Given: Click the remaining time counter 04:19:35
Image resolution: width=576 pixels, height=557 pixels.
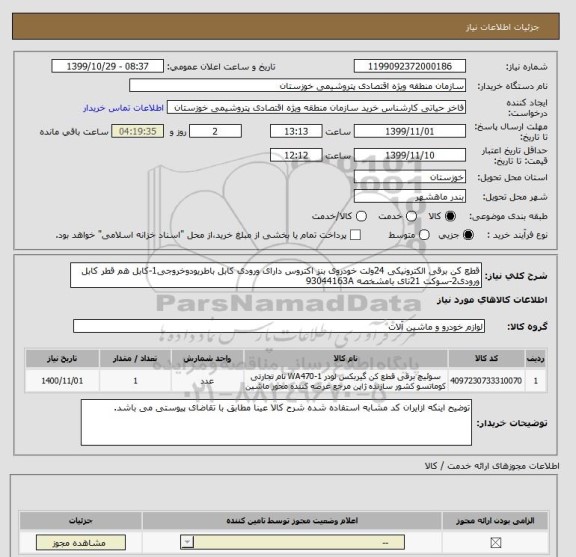Looking at the screenshot, I should pos(137,131).
